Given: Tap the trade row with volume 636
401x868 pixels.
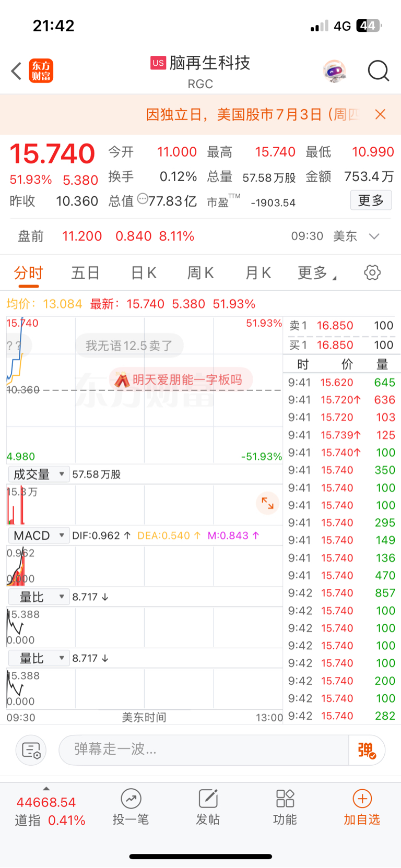Looking at the screenshot, I should 341,400.
